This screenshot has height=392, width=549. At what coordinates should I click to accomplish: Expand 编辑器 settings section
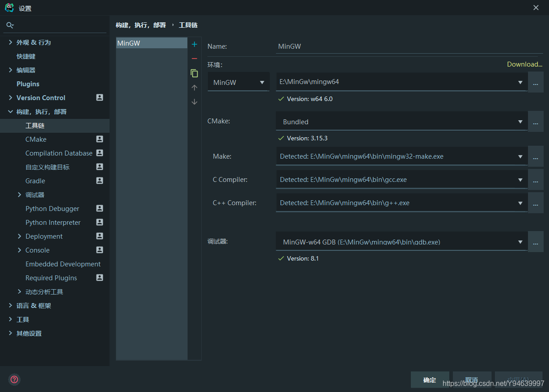tap(10, 70)
